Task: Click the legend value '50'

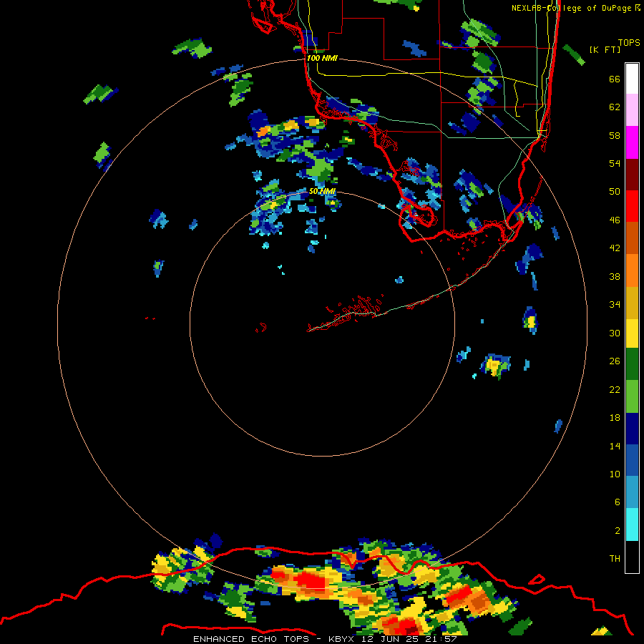Action: 615,192
